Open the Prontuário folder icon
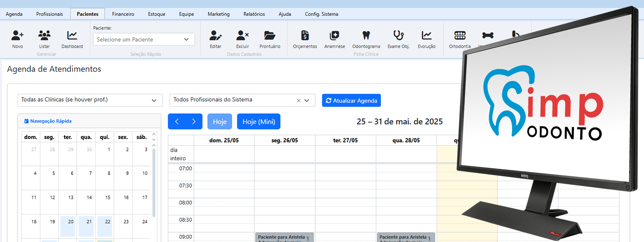Screen dimensions: 644x242 [x=270, y=36]
